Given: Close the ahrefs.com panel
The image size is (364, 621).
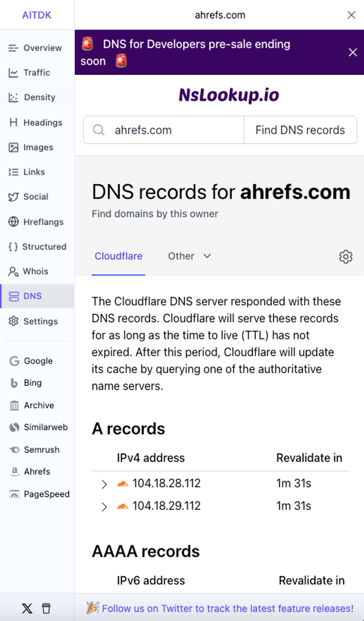Looking at the screenshot, I should click(351, 15).
